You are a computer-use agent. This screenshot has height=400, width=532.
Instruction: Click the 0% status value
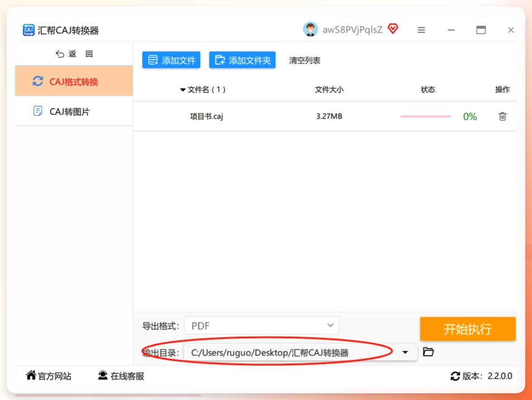click(x=470, y=116)
